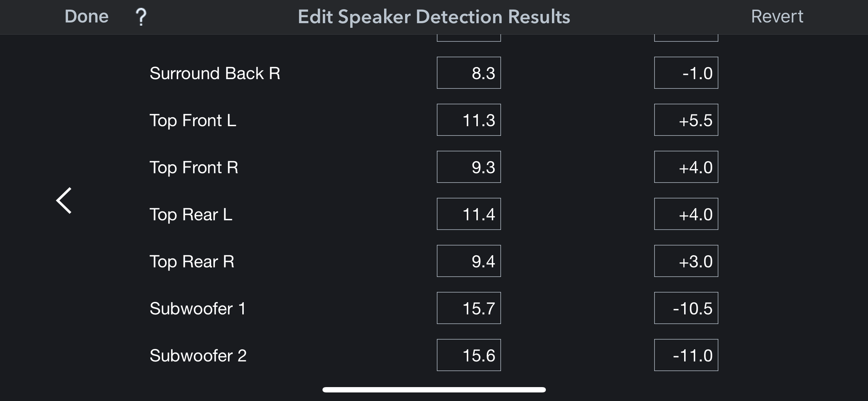
Task: Change Top Rear L distance 11.4
Action: (469, 214)
